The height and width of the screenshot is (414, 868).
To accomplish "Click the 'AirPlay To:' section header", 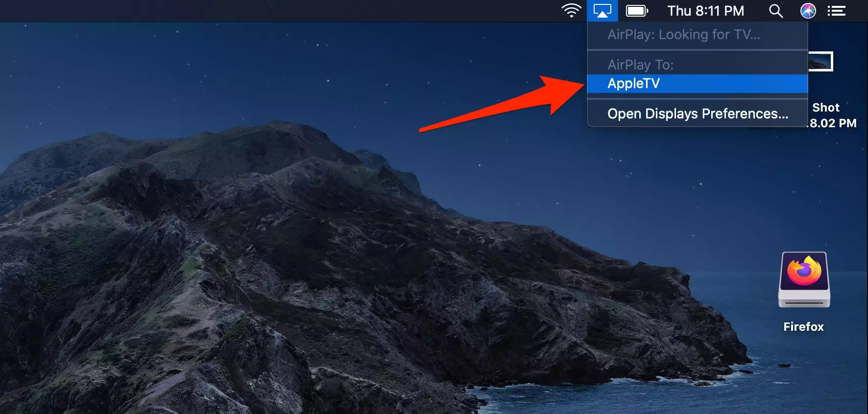I will (x=640, y=65).
